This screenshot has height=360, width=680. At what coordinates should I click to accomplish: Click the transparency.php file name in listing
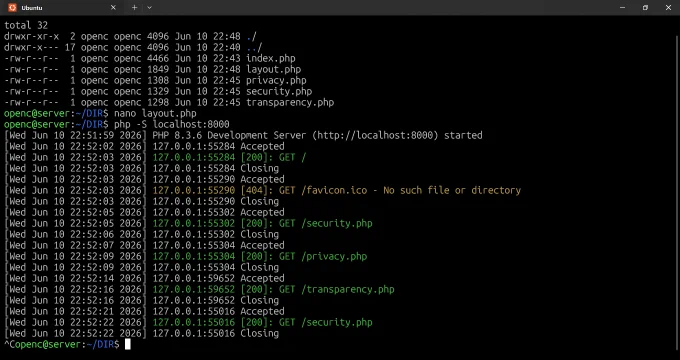pyautogui.click(x=290, y=103)
